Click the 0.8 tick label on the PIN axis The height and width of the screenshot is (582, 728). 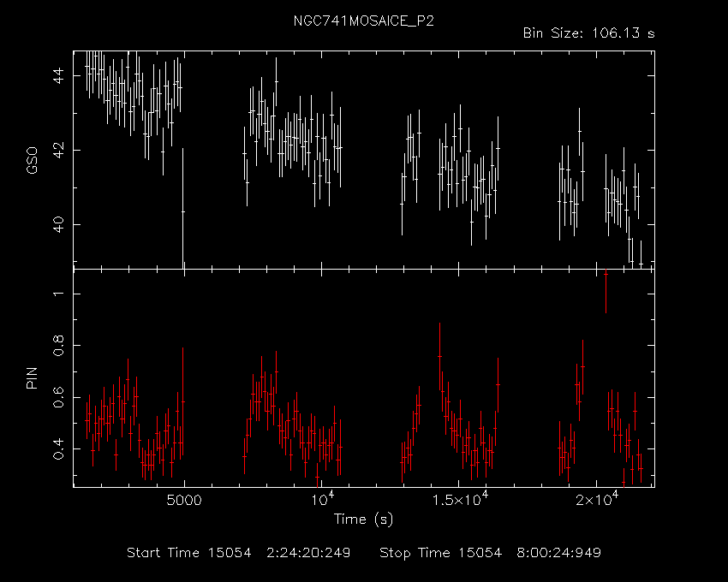point(59,345)
